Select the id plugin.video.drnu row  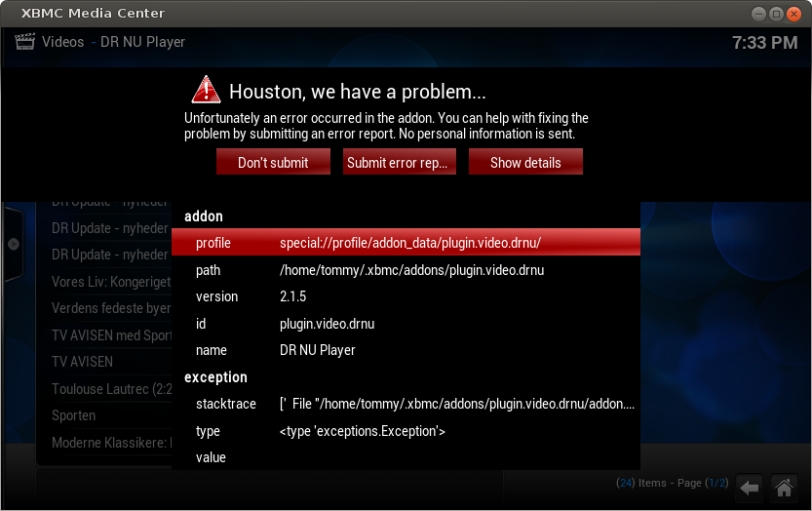click(406, 324)
